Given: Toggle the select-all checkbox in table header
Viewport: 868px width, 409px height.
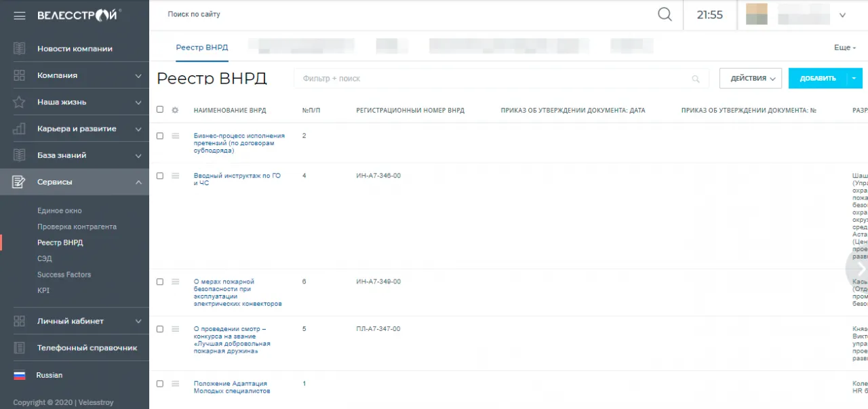Looking at the screenshot, I should coord(160,109).
